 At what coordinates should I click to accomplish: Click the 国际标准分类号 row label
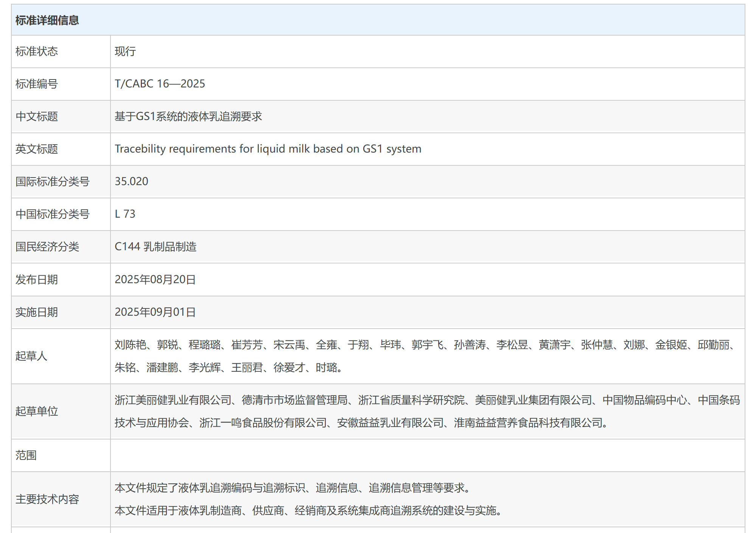[x=52, y=182]
